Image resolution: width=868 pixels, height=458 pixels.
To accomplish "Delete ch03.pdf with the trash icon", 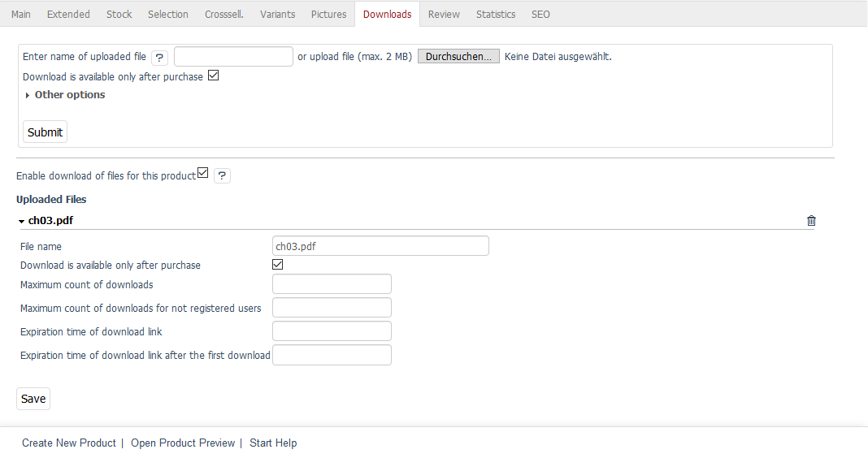I will pos(811,221).
